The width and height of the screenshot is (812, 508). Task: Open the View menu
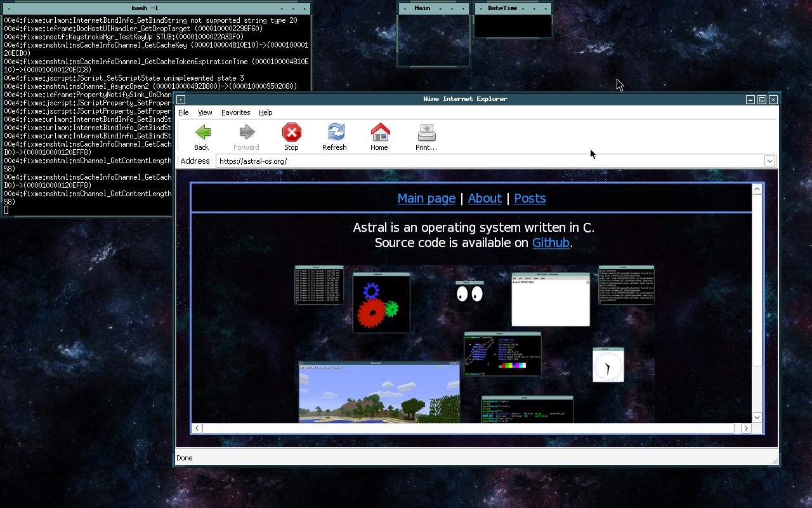(205, 112)
